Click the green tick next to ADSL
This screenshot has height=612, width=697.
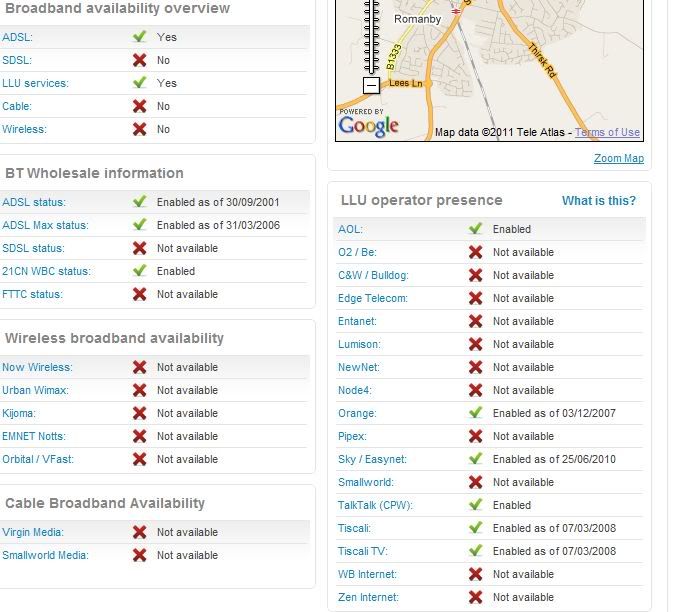pyautogui.click(x=140, y=37)
